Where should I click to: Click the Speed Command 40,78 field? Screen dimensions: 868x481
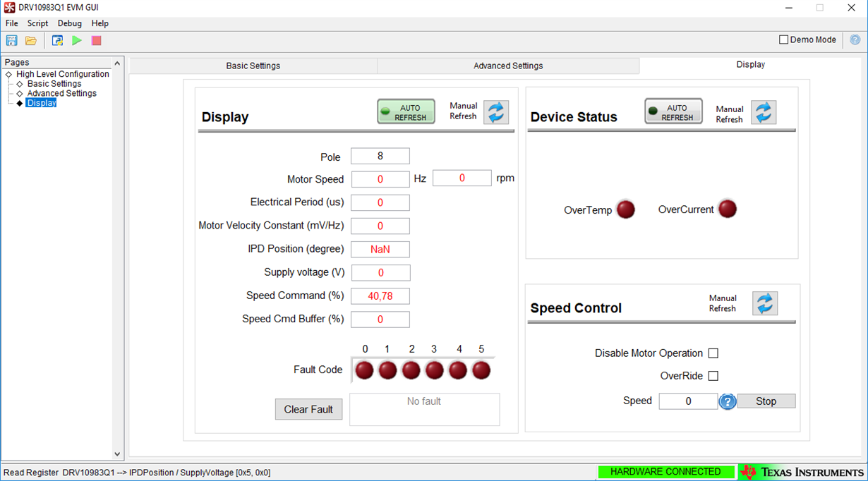(x=380, y=296)
